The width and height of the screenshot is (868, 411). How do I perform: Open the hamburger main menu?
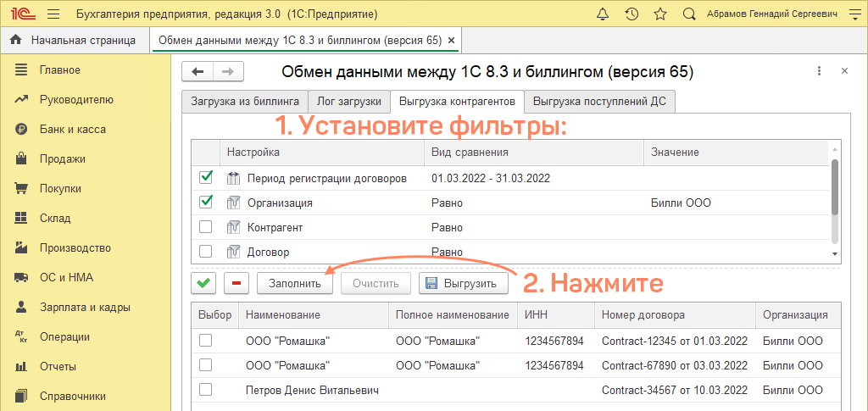tap(53, 14)
